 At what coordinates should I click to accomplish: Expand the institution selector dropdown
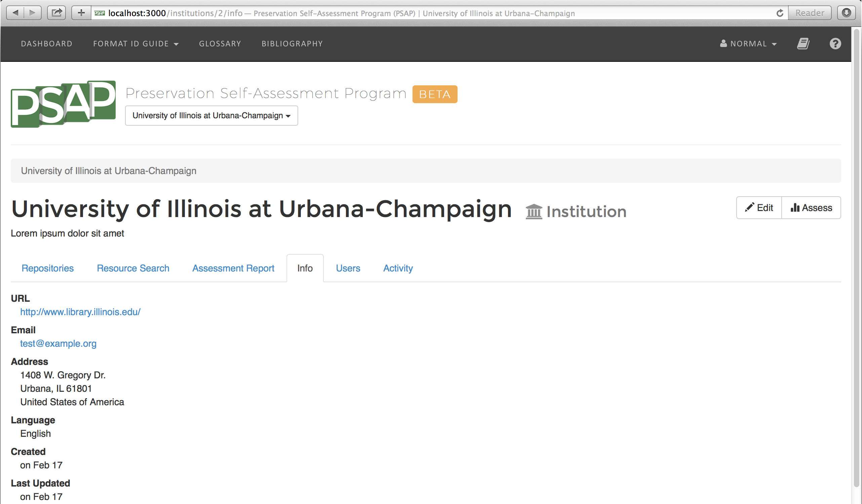[211, 115]
